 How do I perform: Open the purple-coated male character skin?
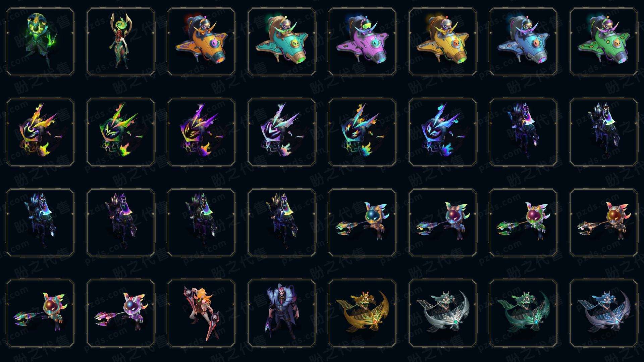[282, 313]
